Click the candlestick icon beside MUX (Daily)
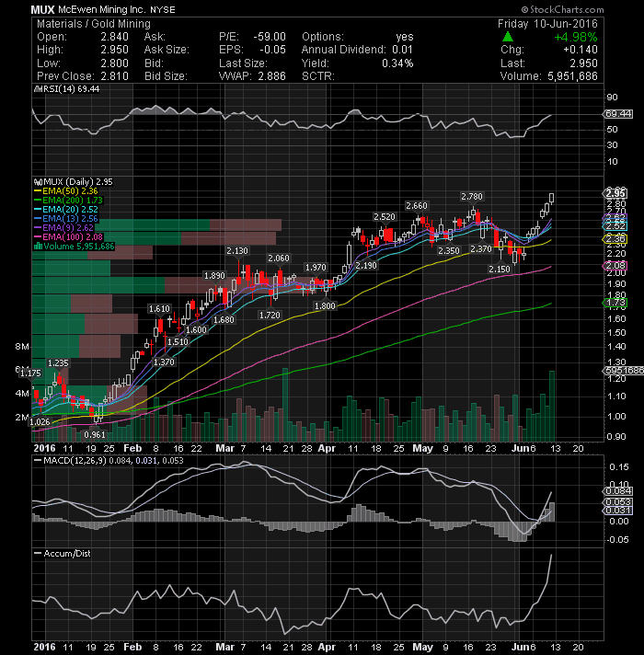This screenshot has height=655, width=644. [x=38, y=182]
